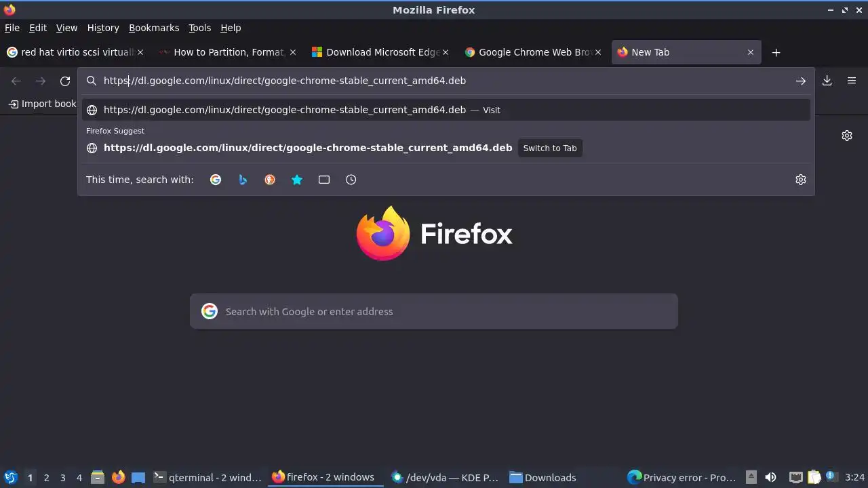Open a new tab with plus button
The image size is (868, 488).
pos(776,52)
